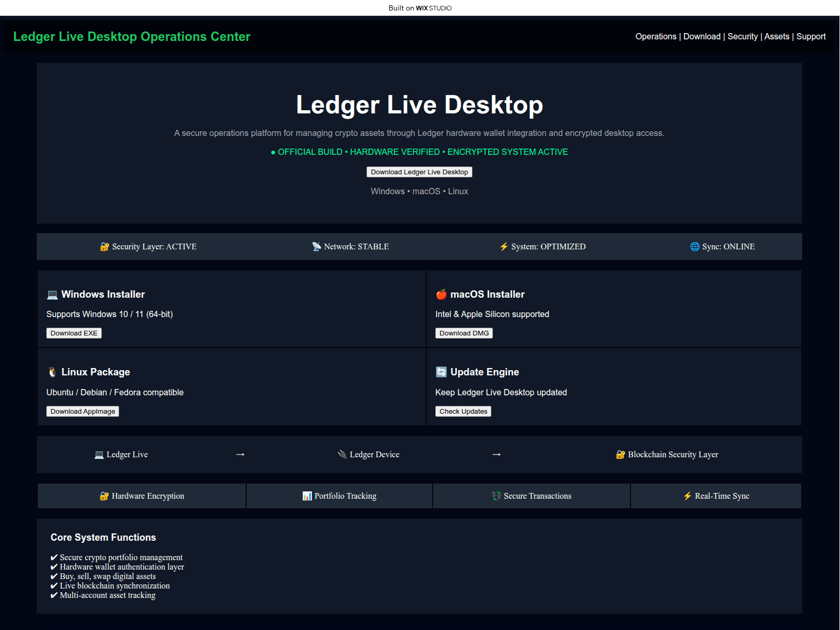Click the Core System Functions heading

(103, 538)
